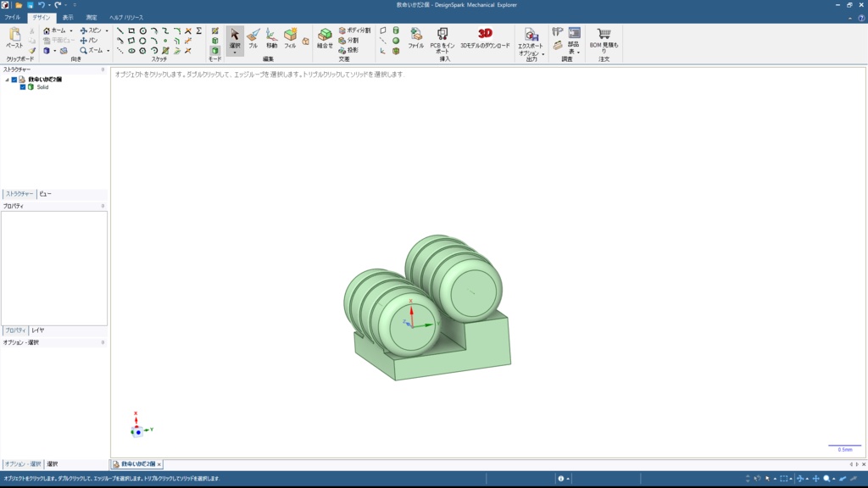Switch to Selection (選択) bottom panel tab

pos(52,464)
